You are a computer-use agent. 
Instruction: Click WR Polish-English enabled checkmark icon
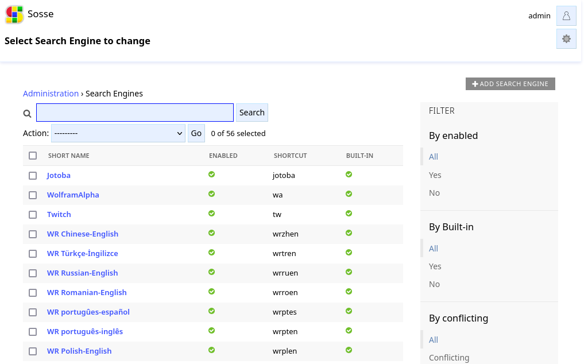point(211,350)
